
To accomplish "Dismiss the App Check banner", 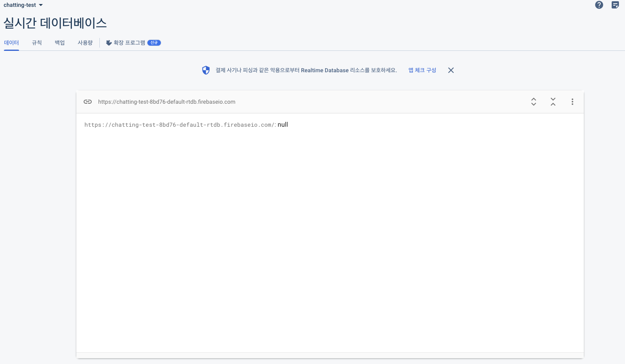I will coord(451,70).
